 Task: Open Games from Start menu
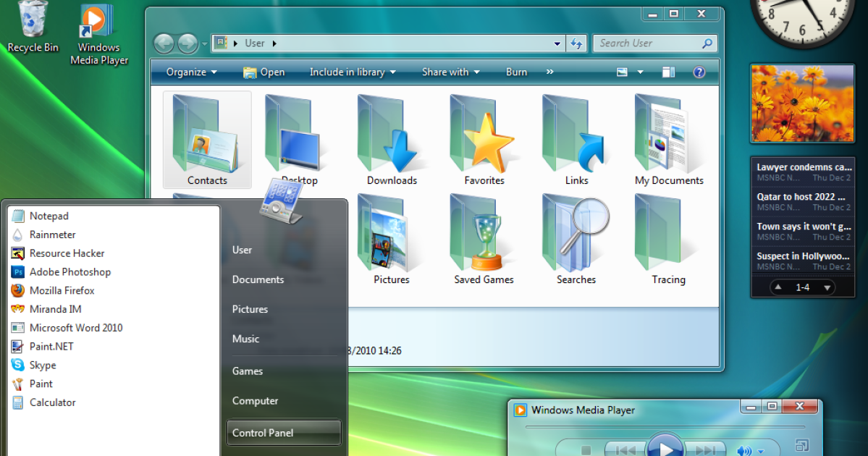pos(248,371)
